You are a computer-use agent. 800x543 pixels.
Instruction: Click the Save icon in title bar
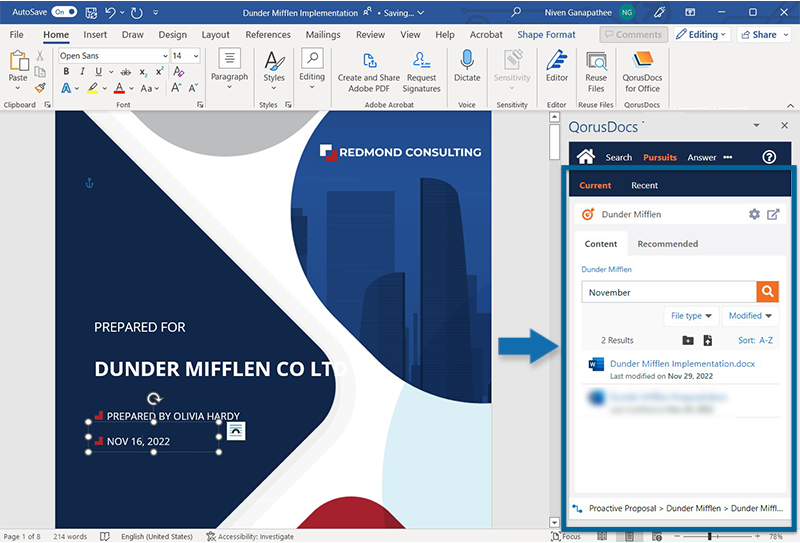(91, 12)
